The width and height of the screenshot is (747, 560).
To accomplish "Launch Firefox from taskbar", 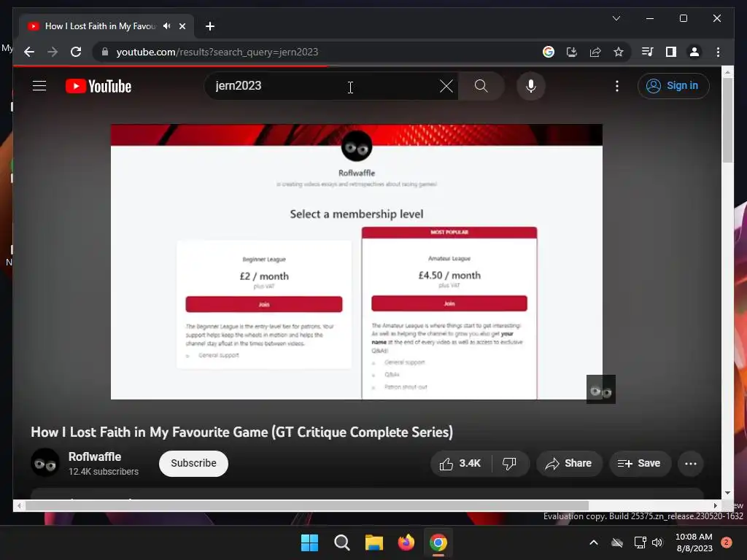I will point(406,542).
